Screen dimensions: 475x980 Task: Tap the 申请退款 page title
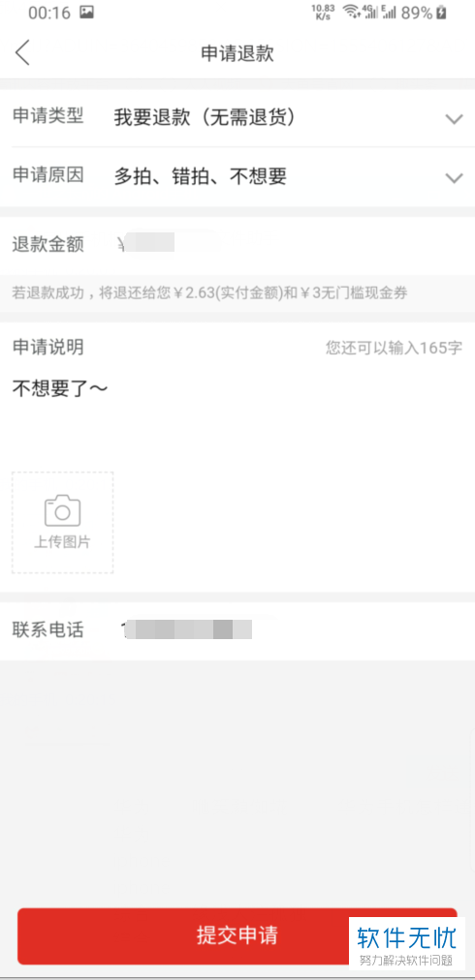[x=237, y=53]
